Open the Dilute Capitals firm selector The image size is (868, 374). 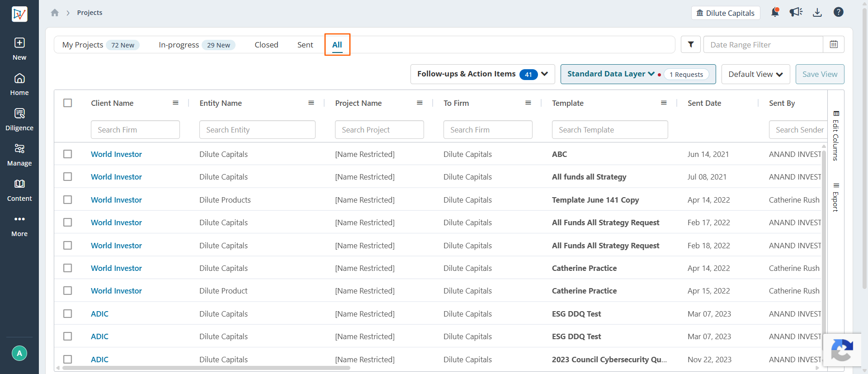click(726, 13)
